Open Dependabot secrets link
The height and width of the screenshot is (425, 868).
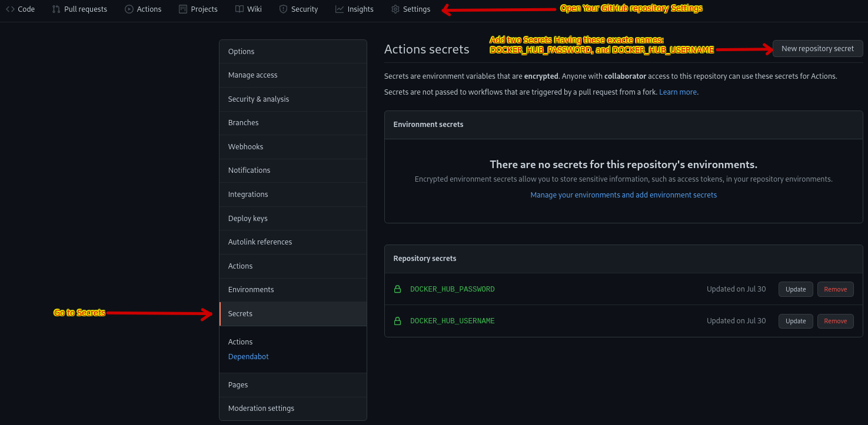click(248, 357)
